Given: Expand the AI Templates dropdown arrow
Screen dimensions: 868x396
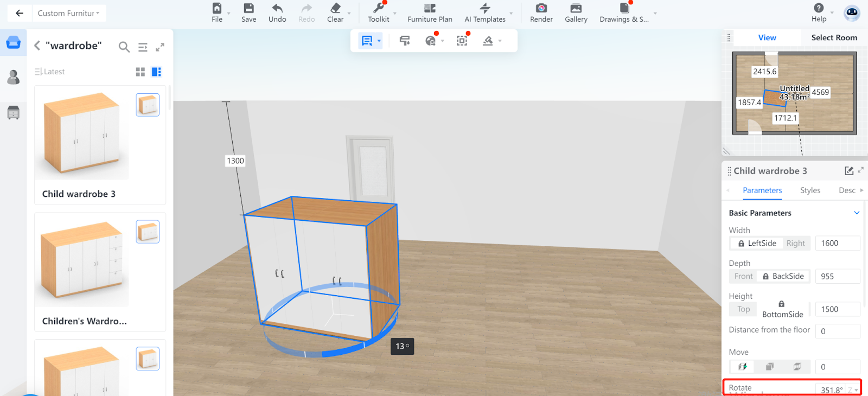Looking at the screenshot, I should (x=511, y=14).
